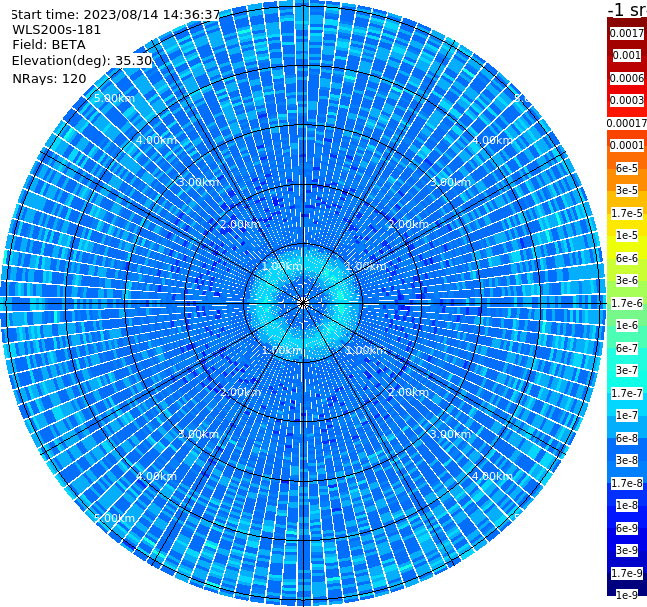Viewport: 647px width, 607px height.
Task: Click the 1.7e-7 colorbar value
Action: 627,393
